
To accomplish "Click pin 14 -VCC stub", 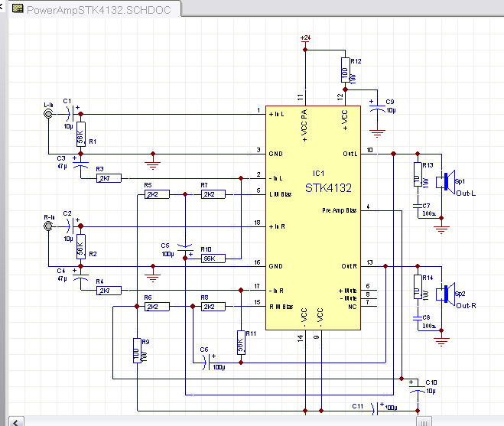I will pos(305,338).
